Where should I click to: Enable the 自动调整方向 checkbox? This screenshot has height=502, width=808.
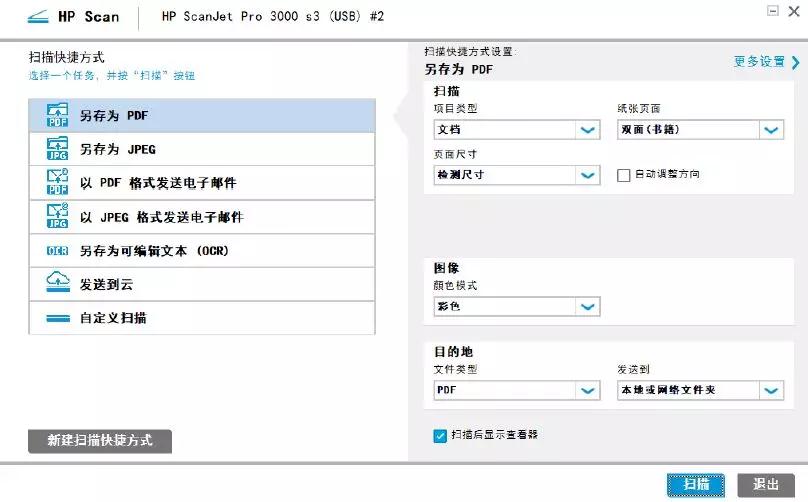pos(624,175)
